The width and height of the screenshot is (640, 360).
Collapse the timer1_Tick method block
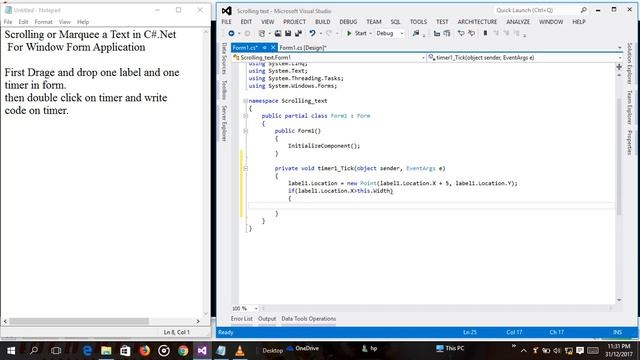tap(245, 168)
